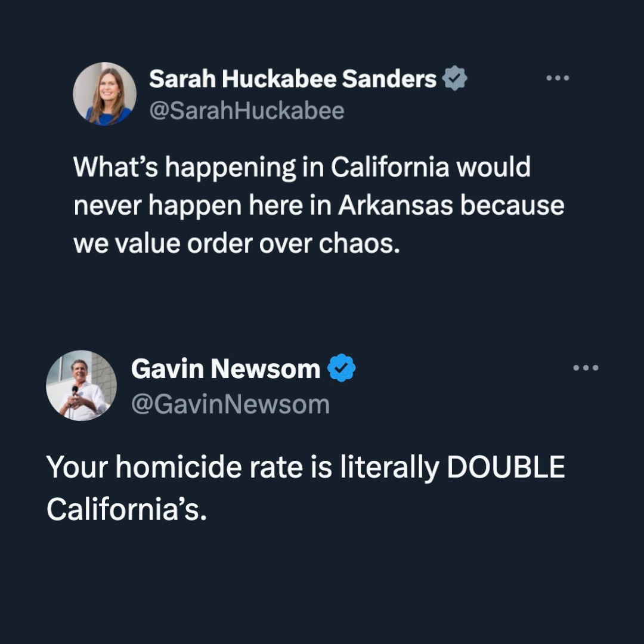
Task: Click the word "California" in Sanders' tweet
Action: click(x=389, y=168)
